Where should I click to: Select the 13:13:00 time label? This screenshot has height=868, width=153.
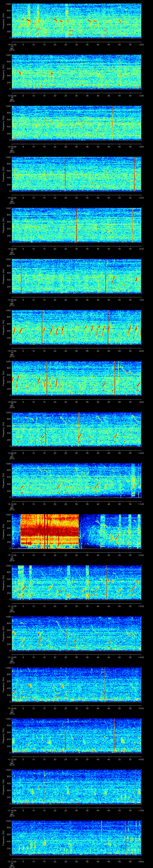pos(12,657)
